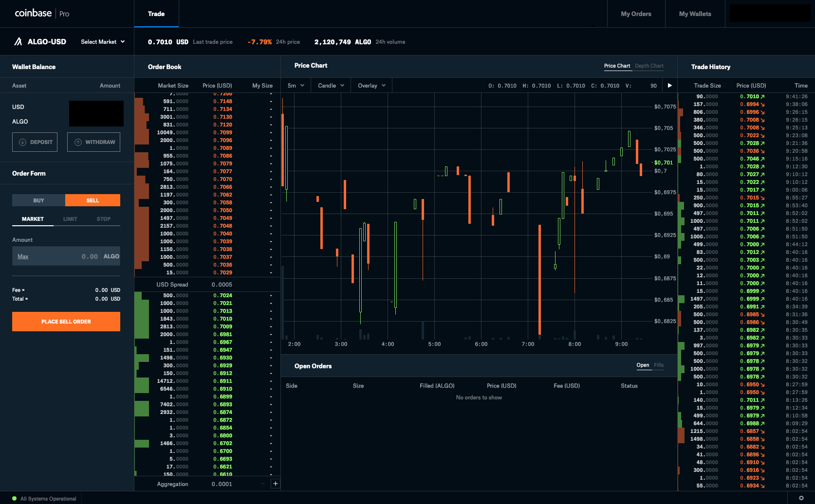Image resolution: width=815 pixels, height=504 pixels.
Task: Open the Trade tab
Action: coord(156,14)
